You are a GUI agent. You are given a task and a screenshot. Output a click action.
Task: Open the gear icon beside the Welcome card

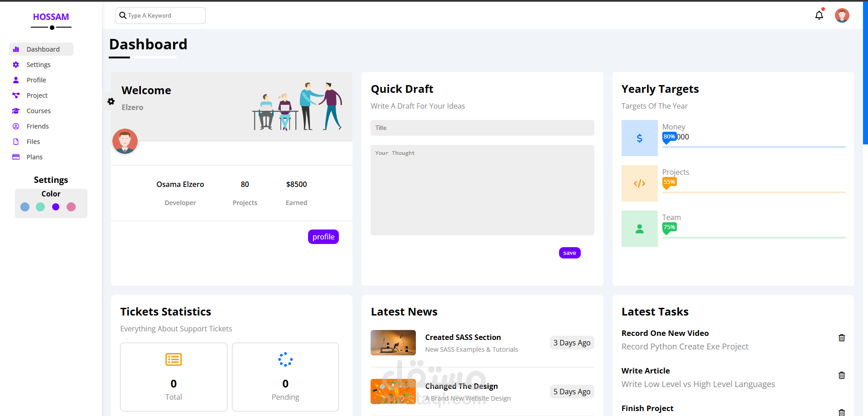coord(110,101)
